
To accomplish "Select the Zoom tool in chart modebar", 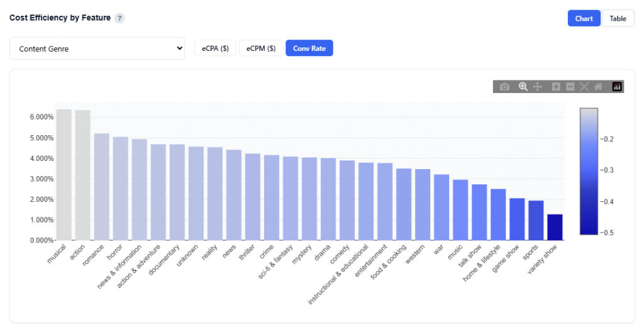I will 523,87.
